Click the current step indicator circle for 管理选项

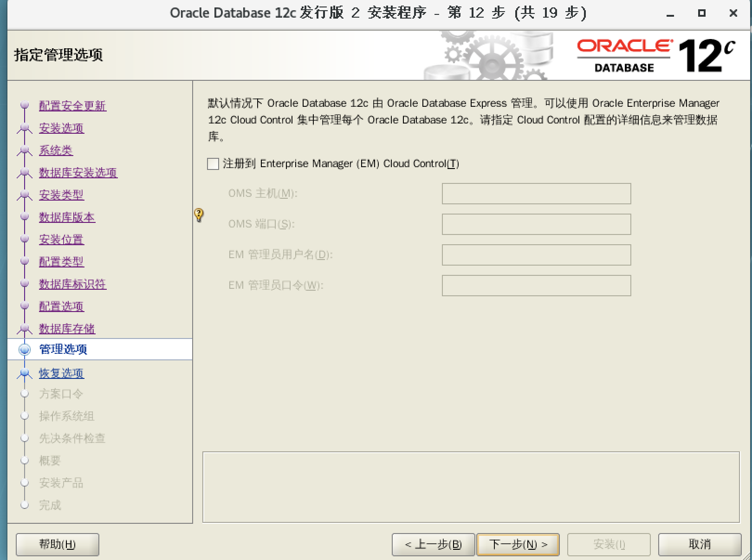coord(25,349)
